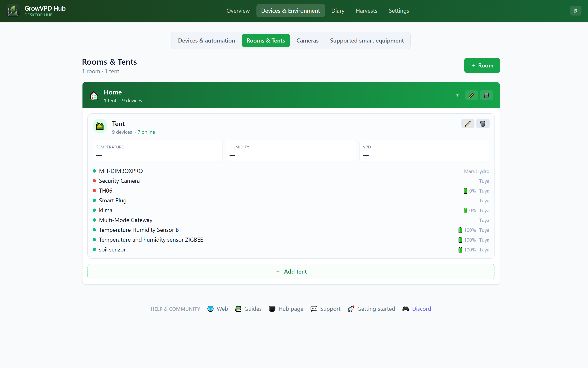This screenshot has width=588, height=368.
Task: Click the '1 room · 1 tent' subtitle
Action: (x=101, y=71)
